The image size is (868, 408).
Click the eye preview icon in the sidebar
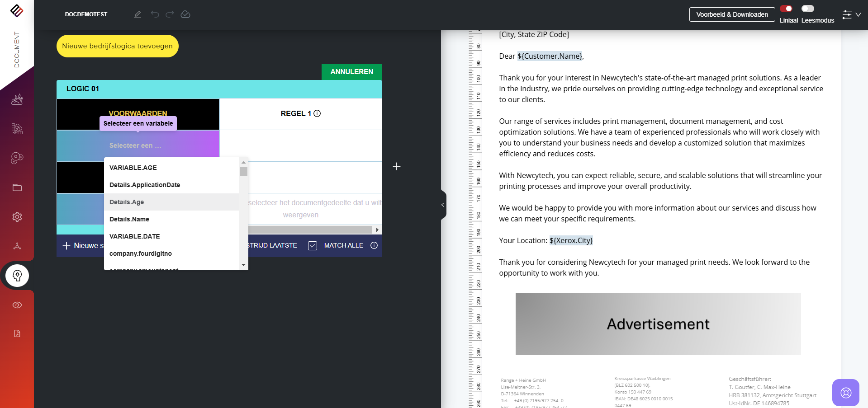click(x=17, y=305)
